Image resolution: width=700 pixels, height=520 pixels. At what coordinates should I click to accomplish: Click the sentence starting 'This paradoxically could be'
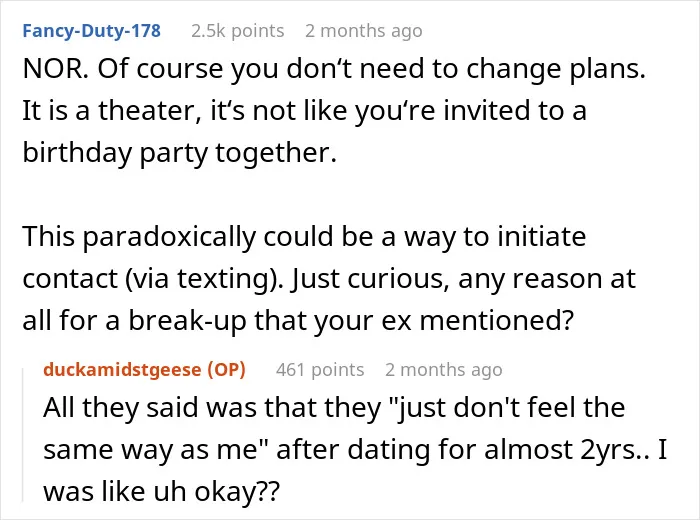[304, 237]
